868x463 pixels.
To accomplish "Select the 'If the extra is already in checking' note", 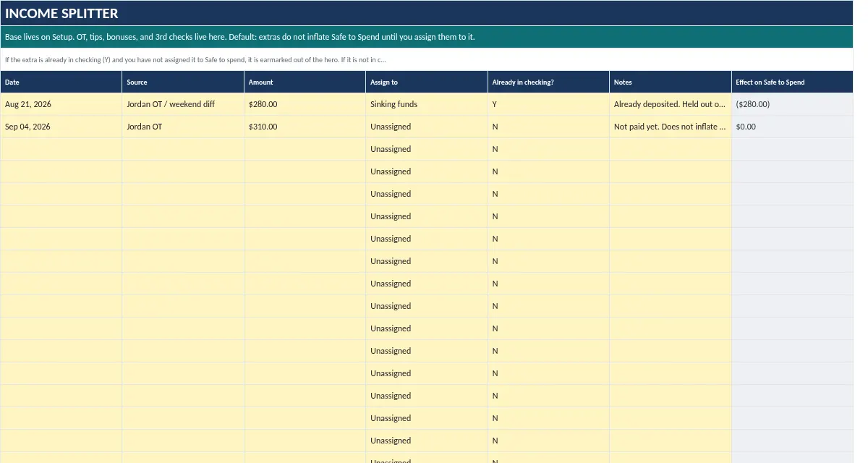I will coord(427,59).
